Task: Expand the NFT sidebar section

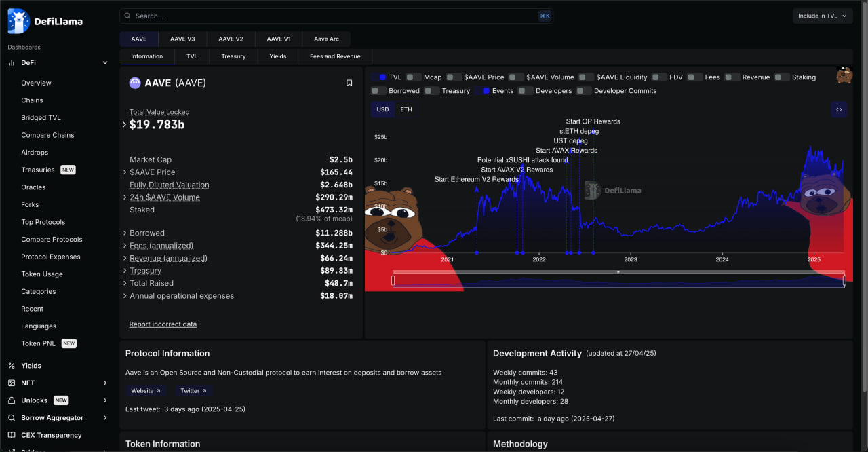Action: pyautogui.click(x=105, y=383)
